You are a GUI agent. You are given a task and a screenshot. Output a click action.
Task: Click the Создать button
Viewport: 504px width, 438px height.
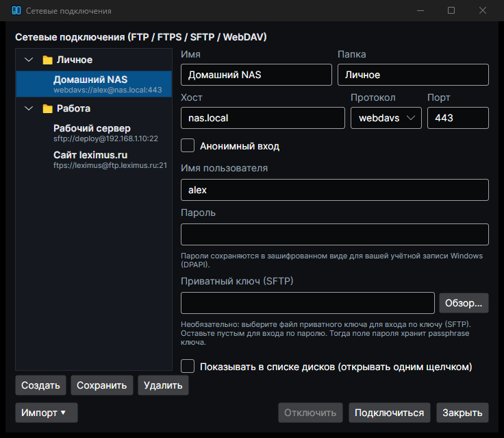40,385
